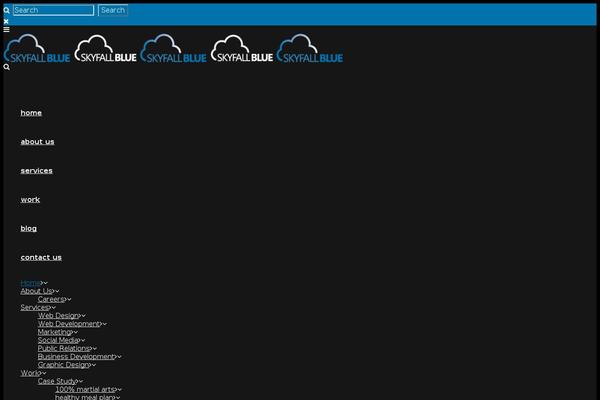
Task: Click the blue 'Home' link in the menu list
Action: 30,283
